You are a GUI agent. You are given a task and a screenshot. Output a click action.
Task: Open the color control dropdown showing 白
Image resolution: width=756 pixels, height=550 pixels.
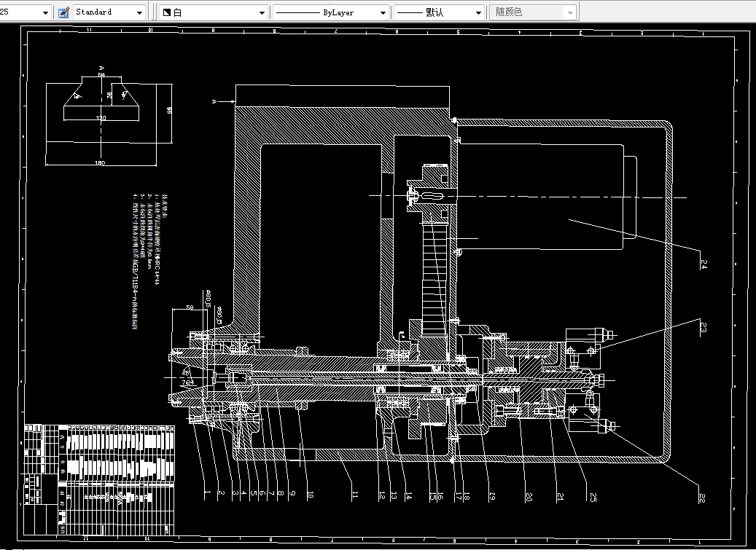pos(214,12)
